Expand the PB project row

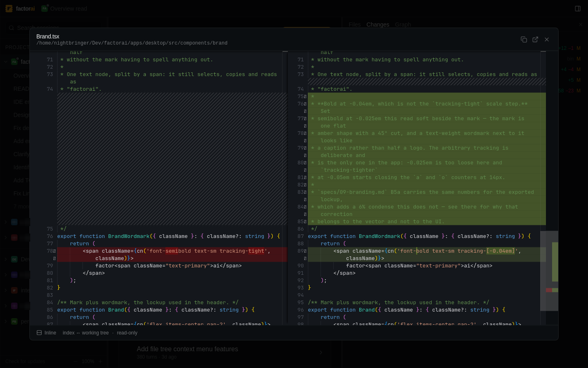pos(6,321)
